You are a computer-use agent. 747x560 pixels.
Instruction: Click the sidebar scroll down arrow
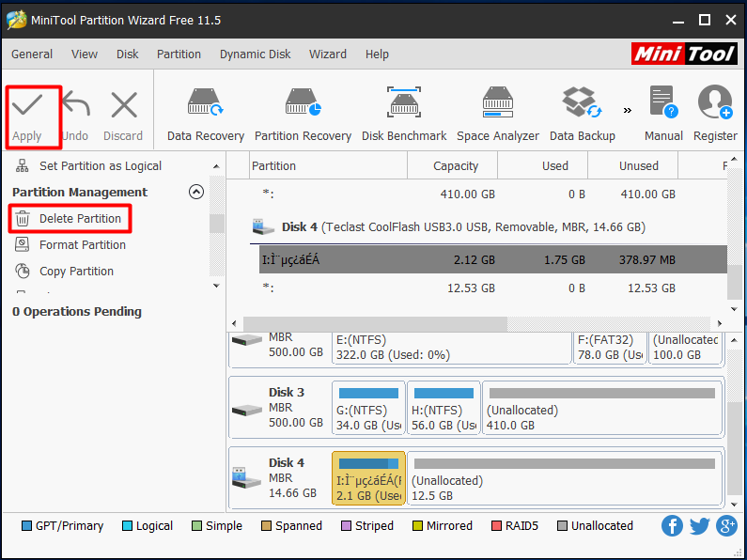[216, 286]
